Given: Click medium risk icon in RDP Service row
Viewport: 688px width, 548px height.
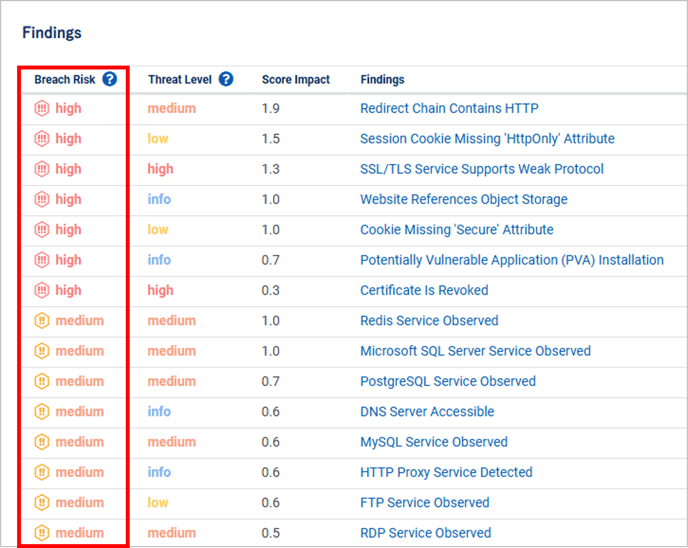Looking at the screenshot, I should (42, 533).
